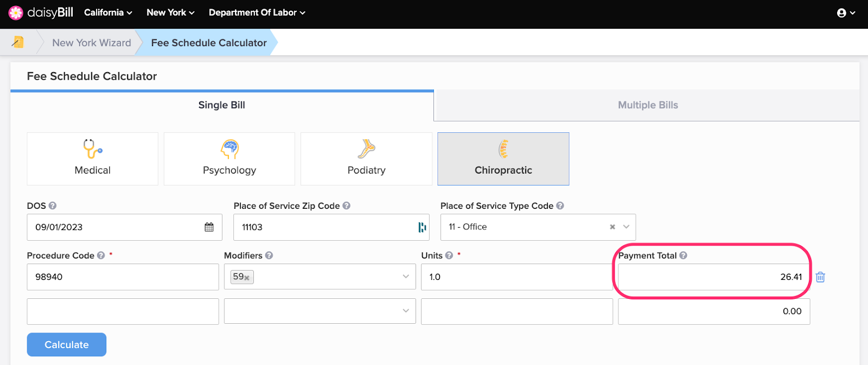Select the Psychology brain card
Image resolution: width=868 pixels, height=365 pixels.
tap(229, 159)
